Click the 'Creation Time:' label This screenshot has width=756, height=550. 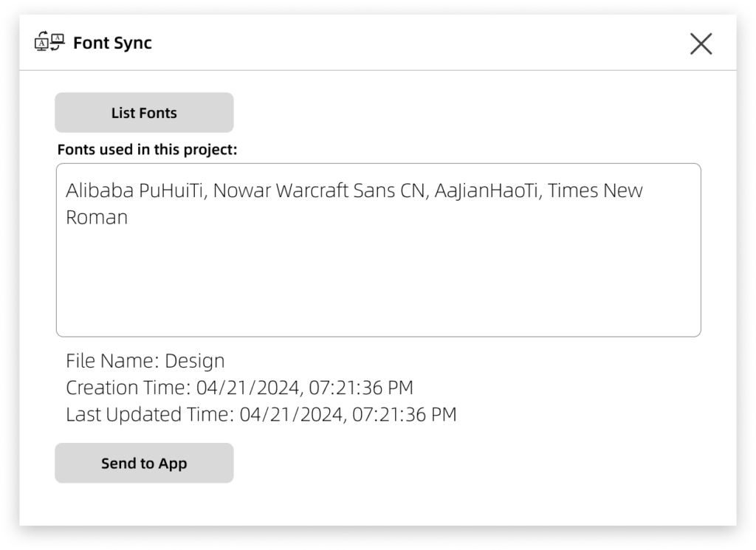tap(128, 388)
